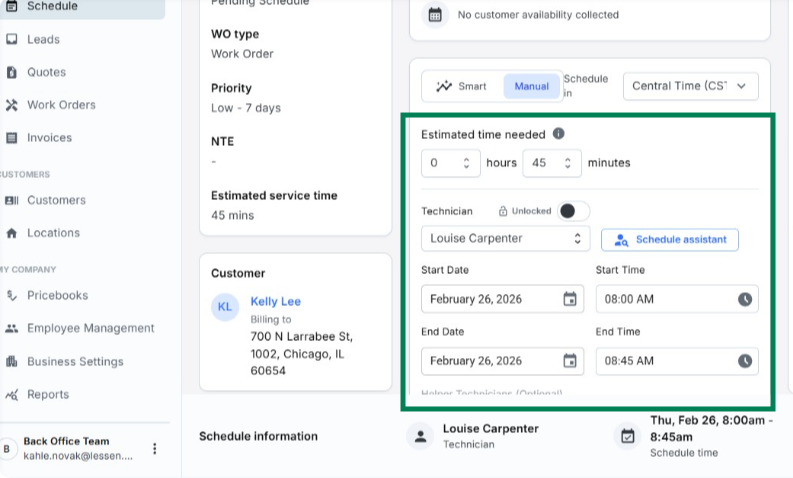Switch to Smart scheduling mode

click(x=461, y=86)
